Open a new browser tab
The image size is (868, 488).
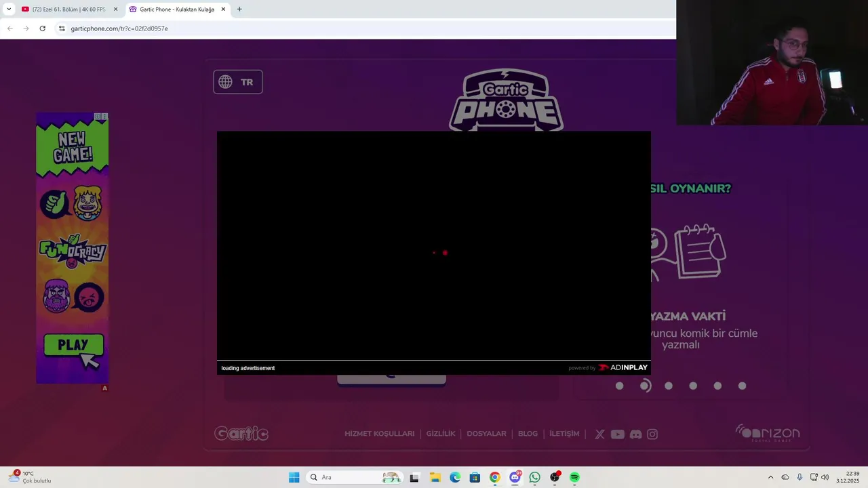pyautogui.click(x=239, y=9)
